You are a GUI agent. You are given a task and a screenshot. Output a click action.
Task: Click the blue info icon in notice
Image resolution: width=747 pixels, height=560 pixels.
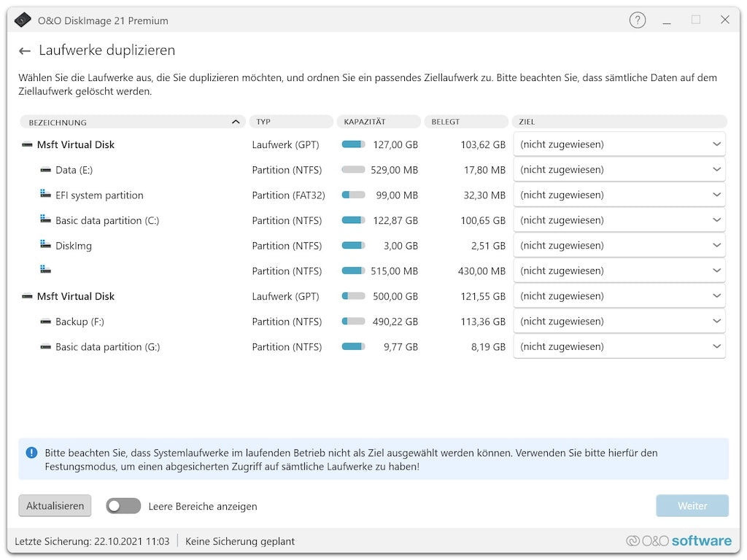tap(31, 453)
